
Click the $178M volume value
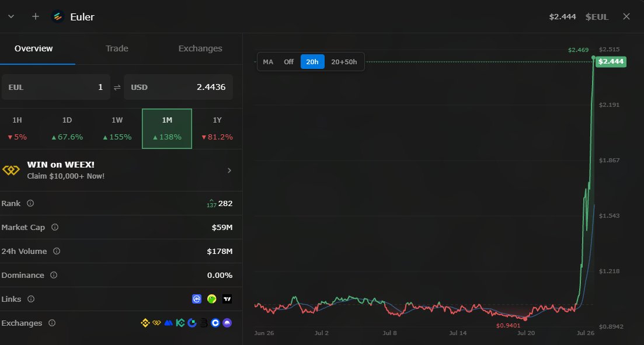pos(220,252)
